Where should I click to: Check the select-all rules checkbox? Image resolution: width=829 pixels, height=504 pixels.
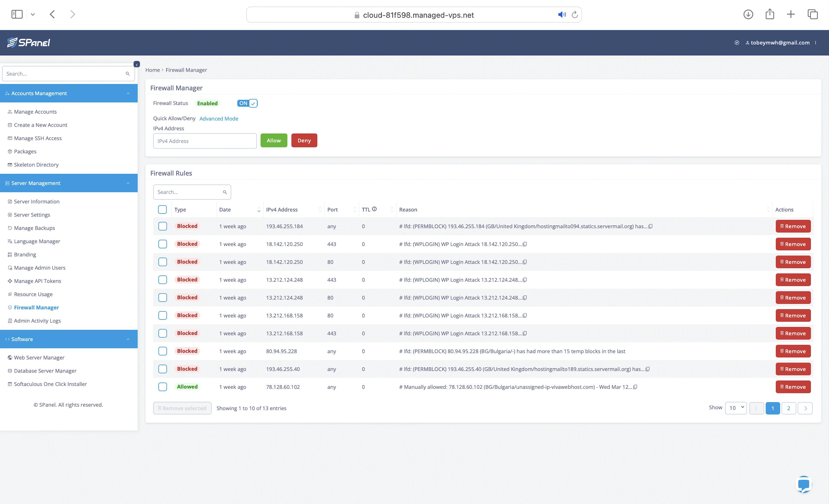[162, 209]
